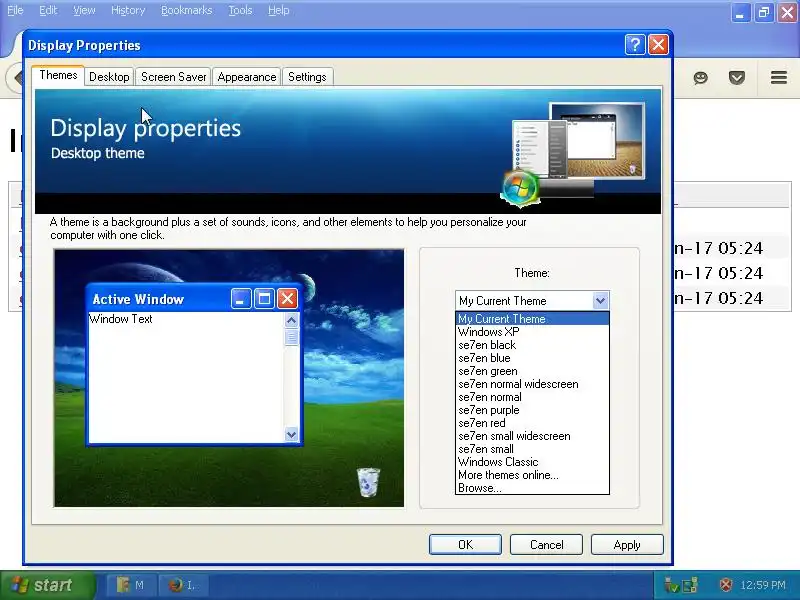The height and width of the screenshot is (600, 800).
Task: Switch to the Firefox taskbar item
Action: coord(183,585)
